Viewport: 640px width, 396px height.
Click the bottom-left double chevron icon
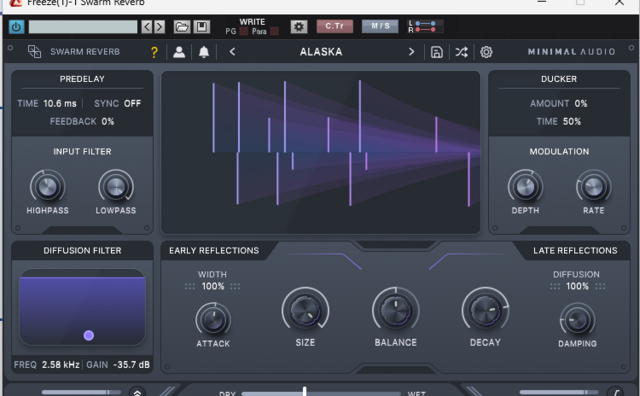(x=138, y=392)
